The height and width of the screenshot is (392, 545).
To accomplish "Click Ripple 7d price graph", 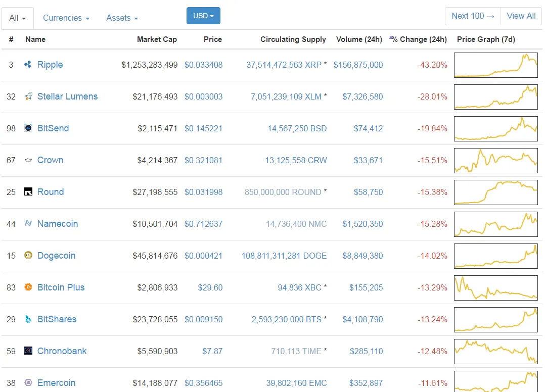I will (495, 65).
